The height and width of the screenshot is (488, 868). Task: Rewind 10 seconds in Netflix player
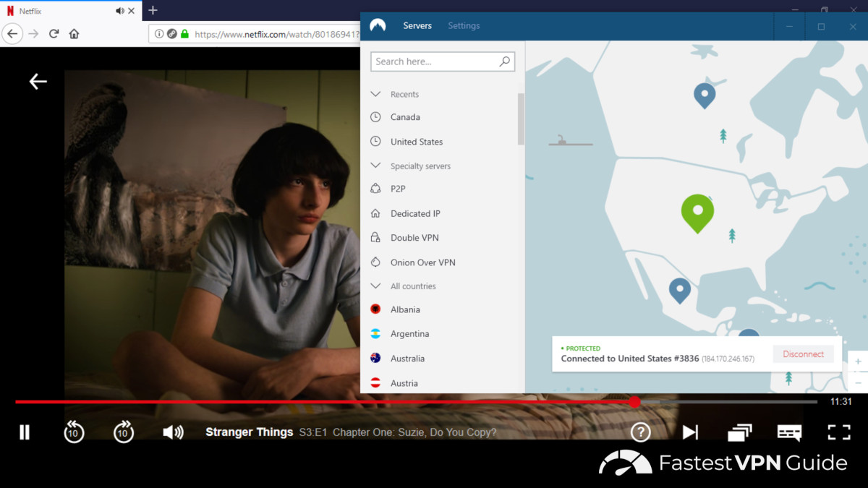(74, 432)
